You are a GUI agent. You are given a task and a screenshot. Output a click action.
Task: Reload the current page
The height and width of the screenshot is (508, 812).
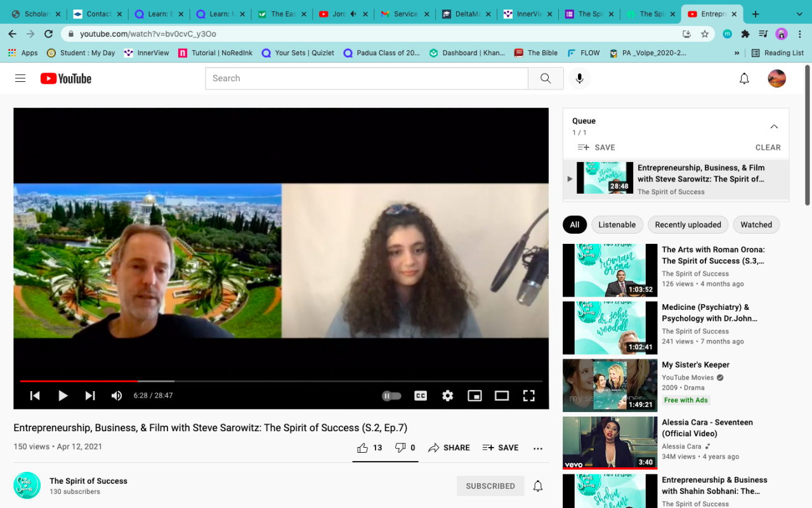tap(48, 34)
